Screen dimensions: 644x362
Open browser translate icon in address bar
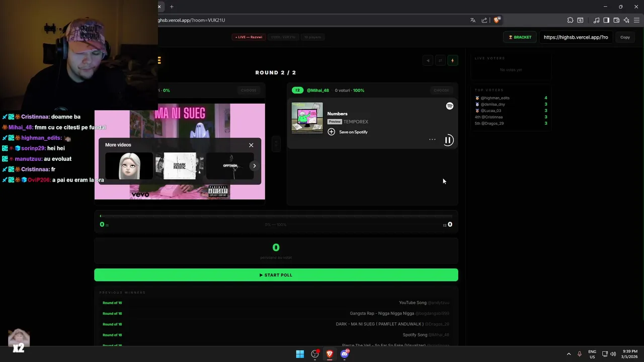coord(473,20)
